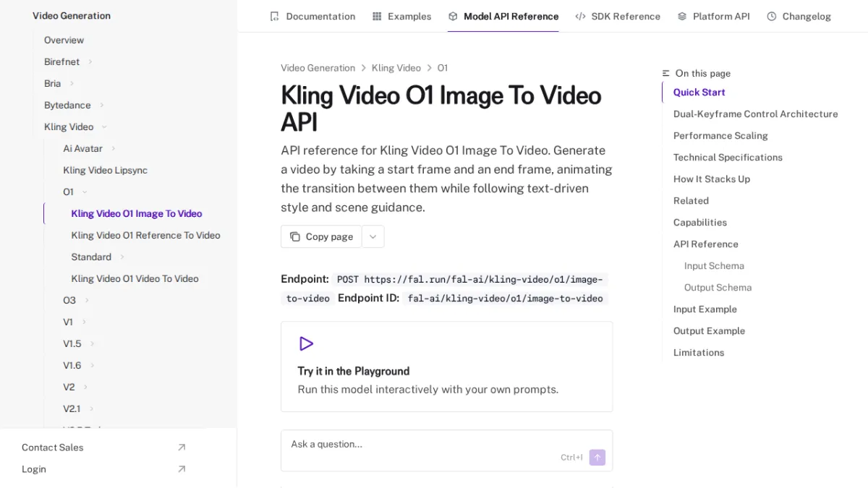Click the Contact Sales external arrow icon
868x488 pixels.
tap(182, 448)
